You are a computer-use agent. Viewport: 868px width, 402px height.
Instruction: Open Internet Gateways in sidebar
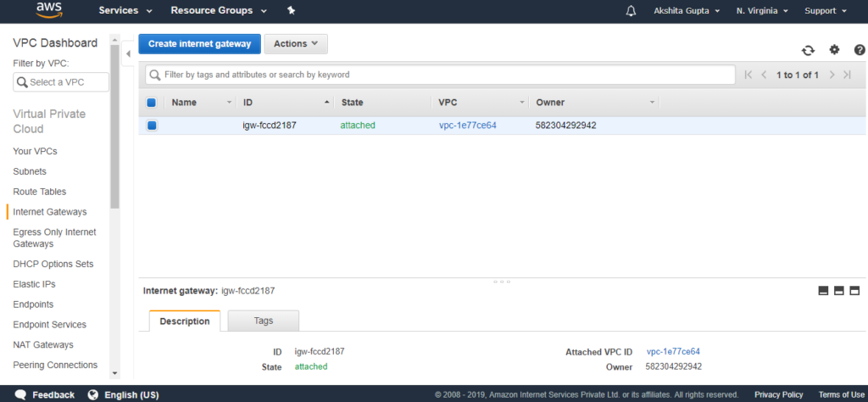pos(50,212)
